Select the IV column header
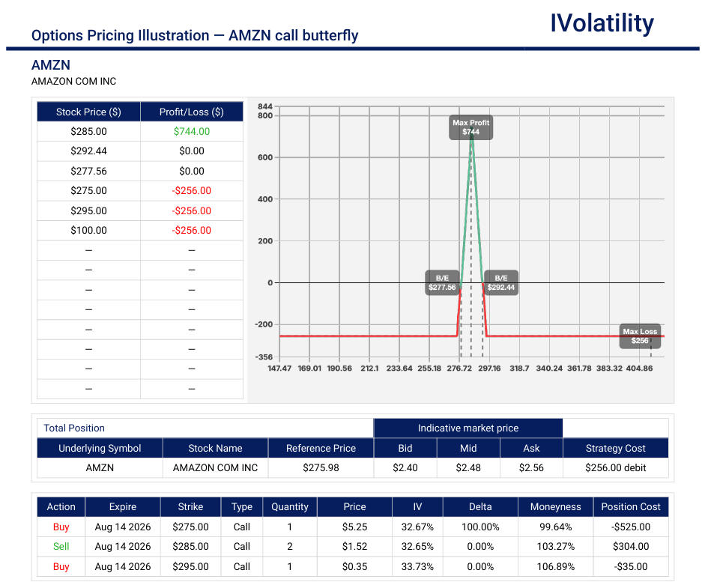The width and height of the screenshot is (708, 588). 417,507
